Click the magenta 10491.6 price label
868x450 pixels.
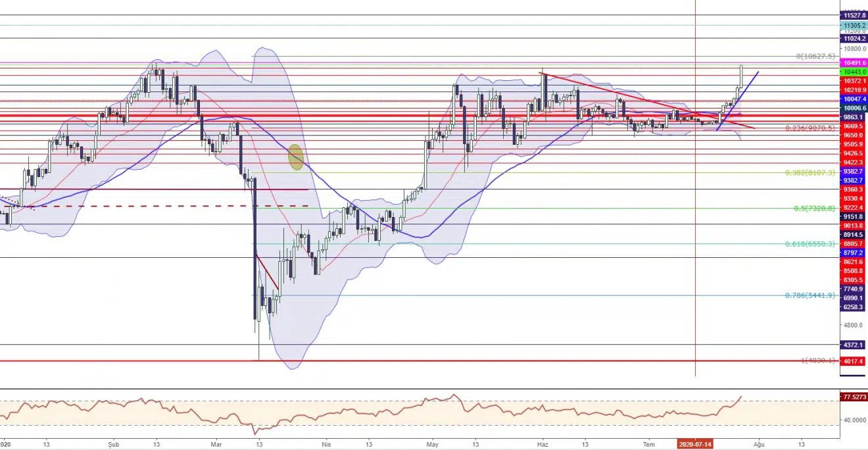tap(854, 63)
